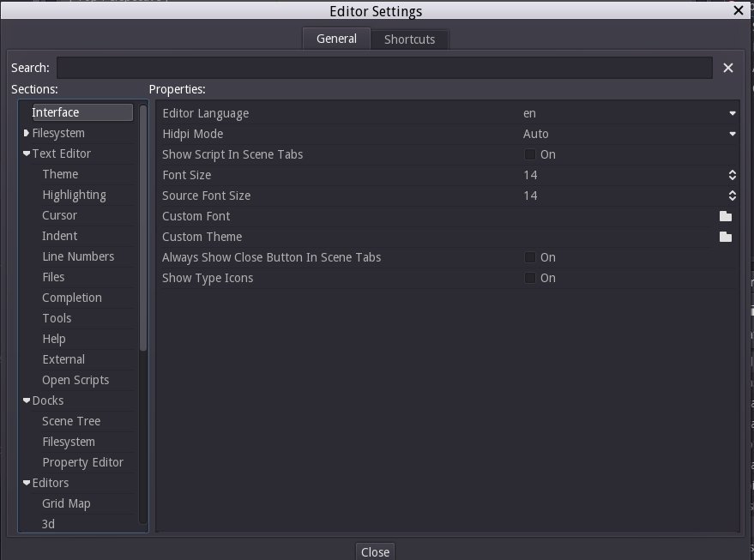Open Editor Language dropdown
The width and height of the screenshot is (754, 560).
[732, 113]
